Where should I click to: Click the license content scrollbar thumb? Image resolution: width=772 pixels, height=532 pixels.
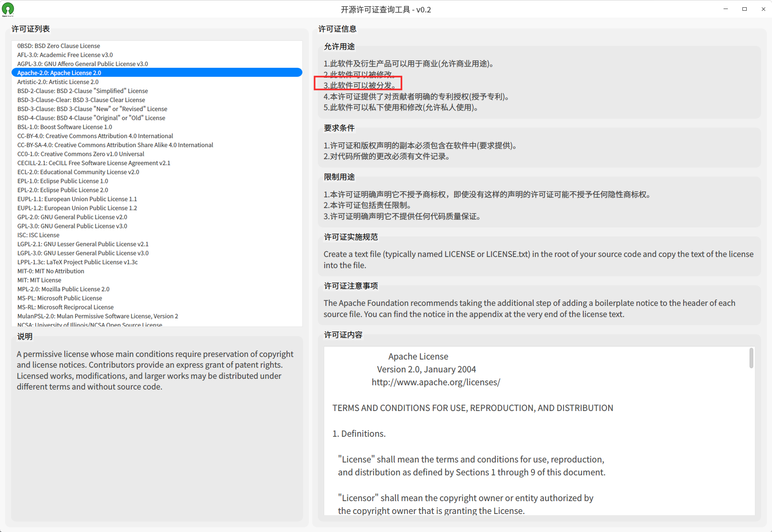[751, 358]
